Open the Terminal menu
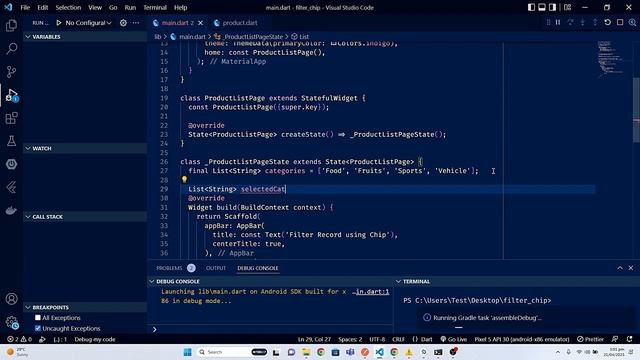 point(155,7)
